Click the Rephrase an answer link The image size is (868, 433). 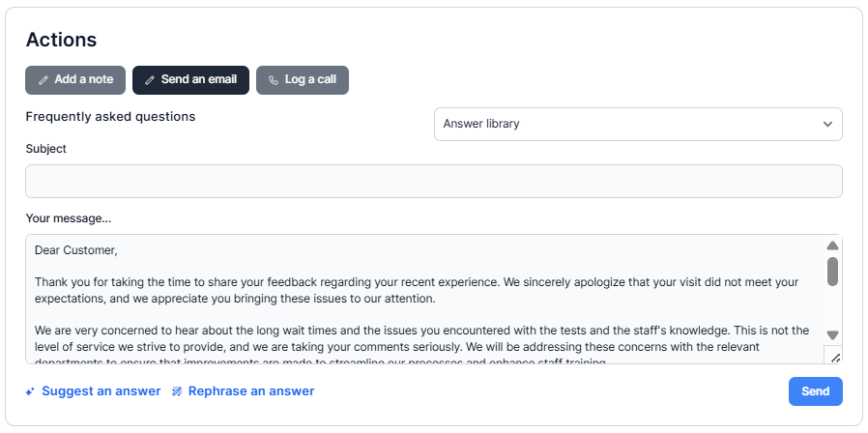tap(251, 391)
